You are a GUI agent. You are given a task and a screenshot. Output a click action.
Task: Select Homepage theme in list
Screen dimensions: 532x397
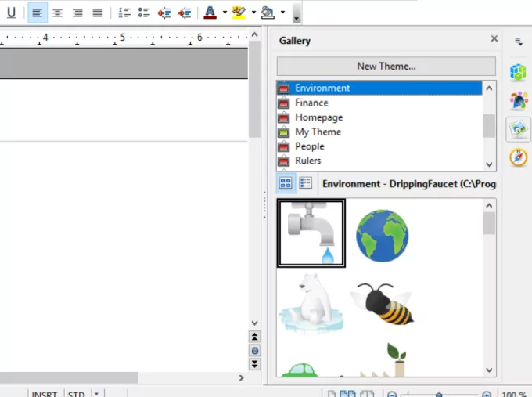[x=379, y=117]
